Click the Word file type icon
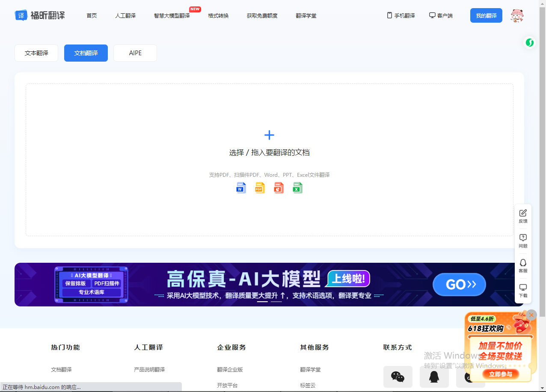 pyautogui.click(x=241, y=188)
